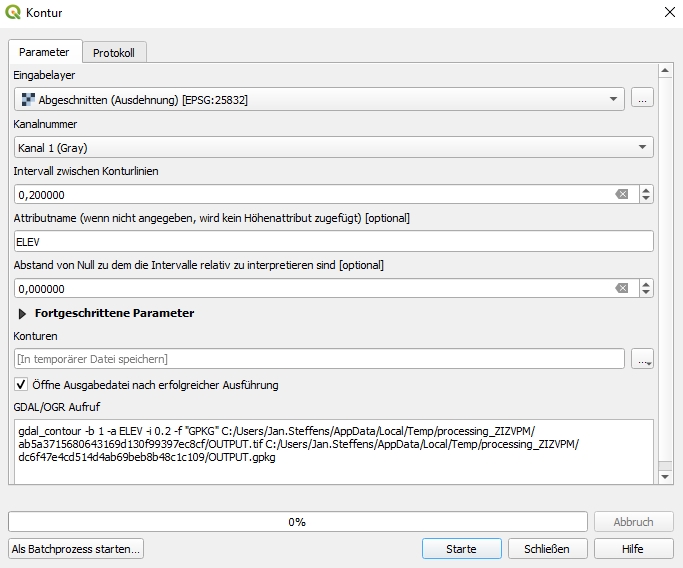Screen dimensions: 683x568
Task: Switch to the Protokoll tab
Action: coord(114,53)
